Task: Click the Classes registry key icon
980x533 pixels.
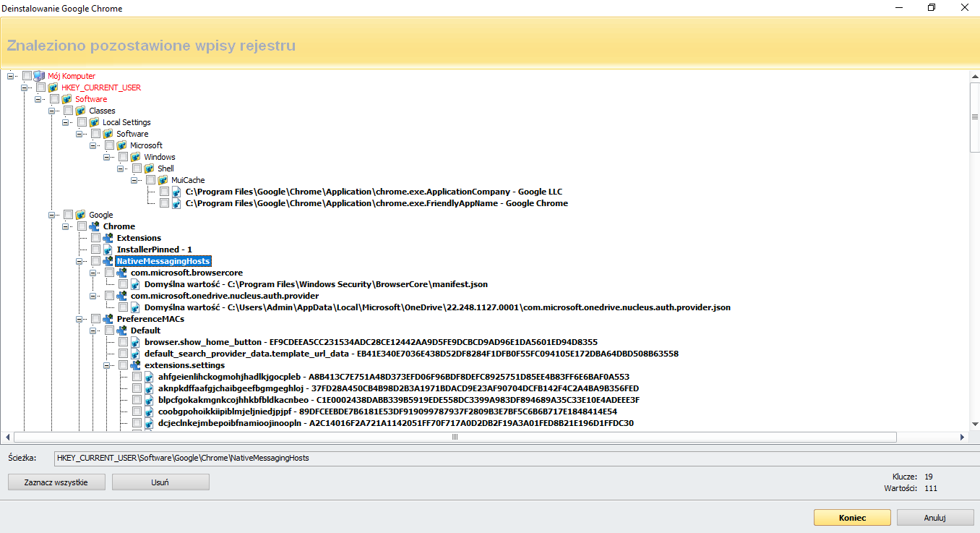Action: click(80, 111)
